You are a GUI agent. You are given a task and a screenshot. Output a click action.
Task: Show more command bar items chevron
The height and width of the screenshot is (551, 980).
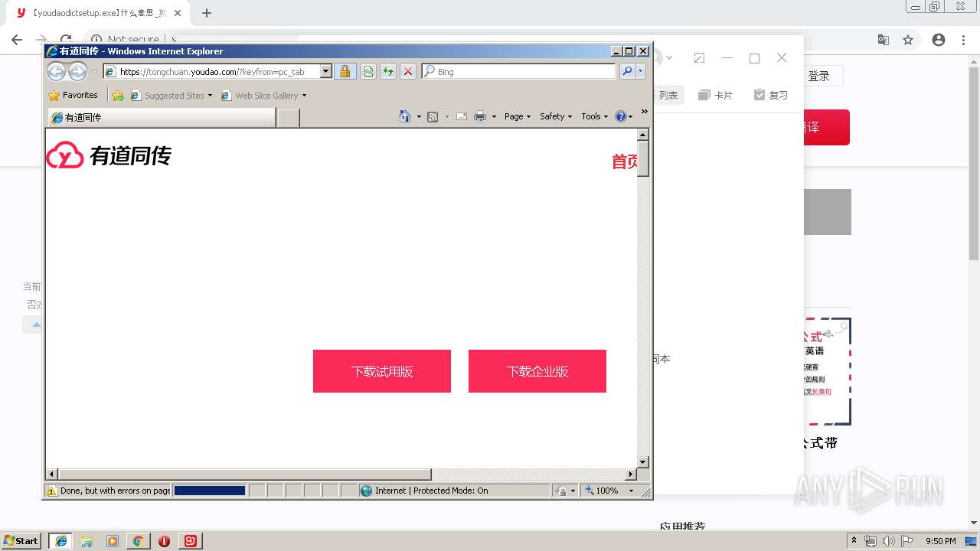(x=644, y=112)
